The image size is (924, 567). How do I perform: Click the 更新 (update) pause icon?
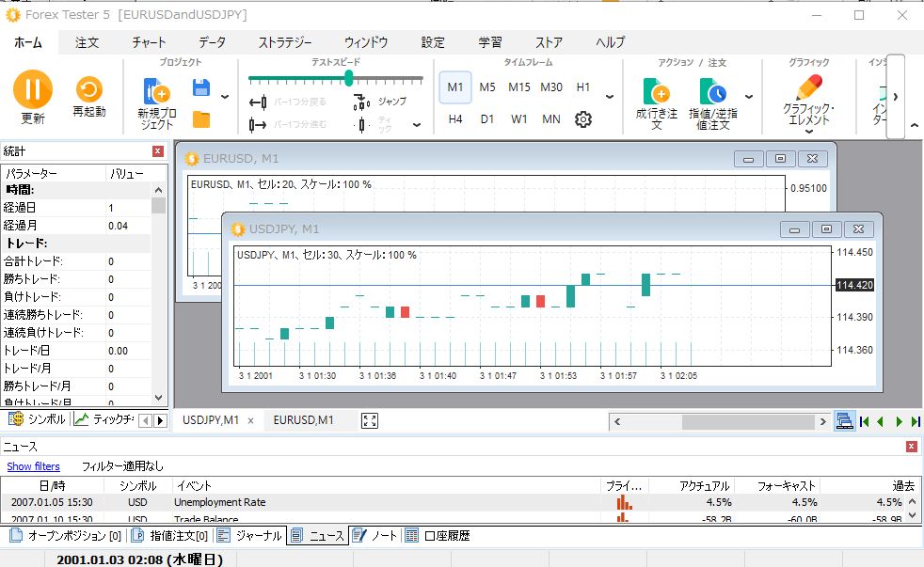point(32,91)
